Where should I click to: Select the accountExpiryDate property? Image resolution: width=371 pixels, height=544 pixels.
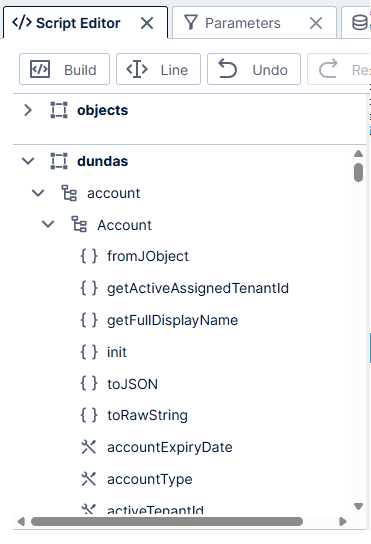[x=170, y=447]
